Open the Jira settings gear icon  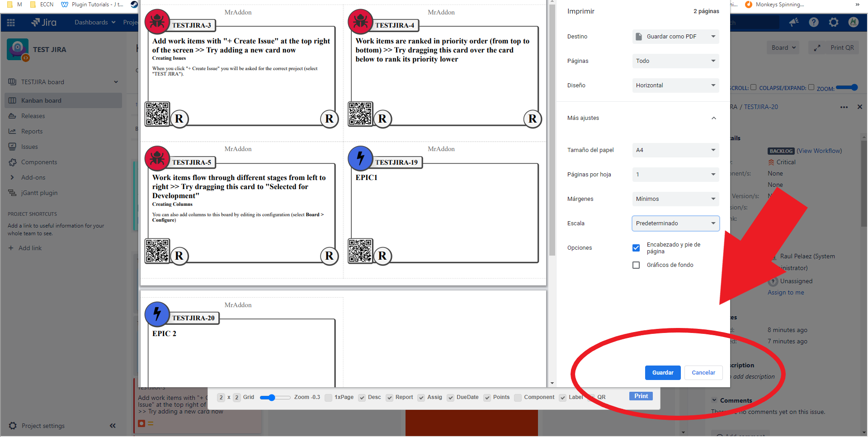(x=834, y=22)
